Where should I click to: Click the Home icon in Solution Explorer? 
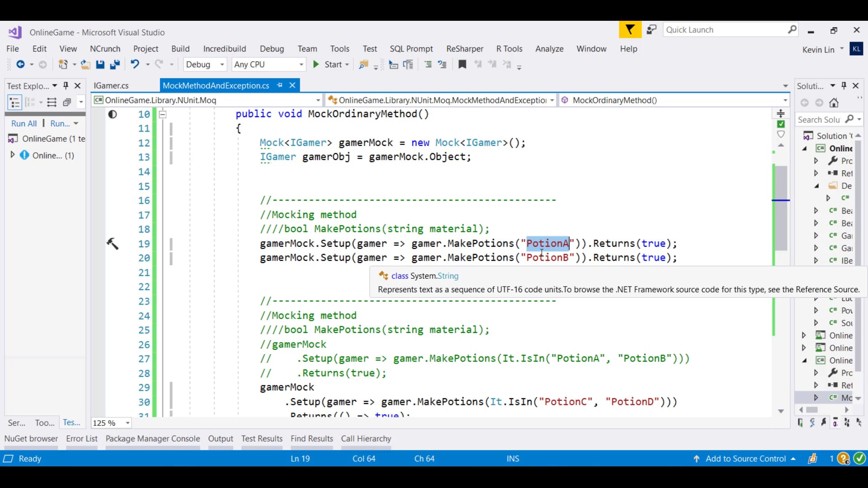(834, 103)
